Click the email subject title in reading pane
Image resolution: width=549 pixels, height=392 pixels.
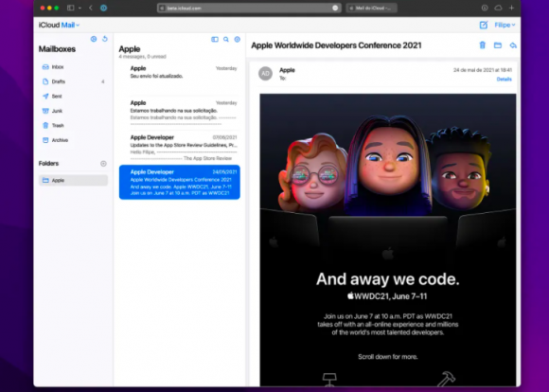click(336, 45)
